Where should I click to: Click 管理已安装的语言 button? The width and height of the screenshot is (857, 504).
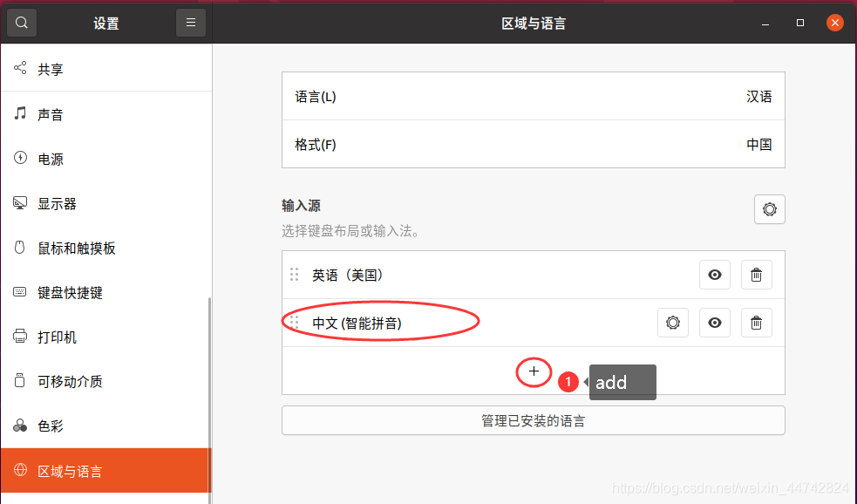coord(533,420)
